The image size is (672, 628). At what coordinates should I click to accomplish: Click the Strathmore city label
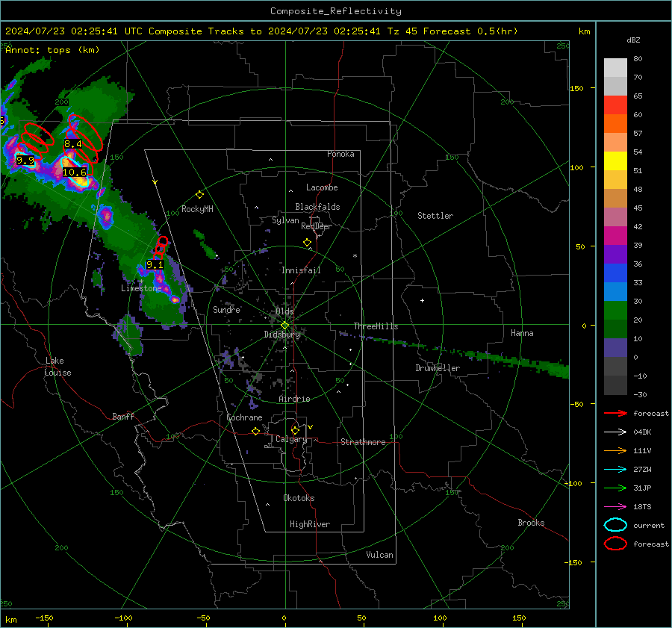[363, 442]
